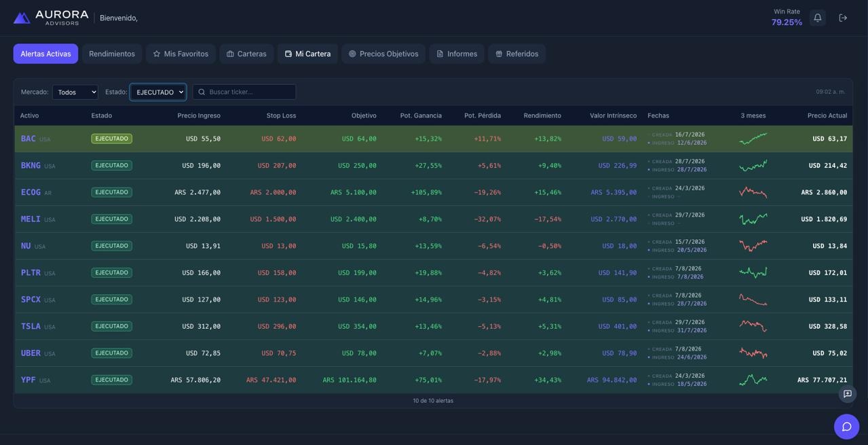The image size is (868, 445).
Task: Open the chat bubble button
Action: click(x=846, y=427)
